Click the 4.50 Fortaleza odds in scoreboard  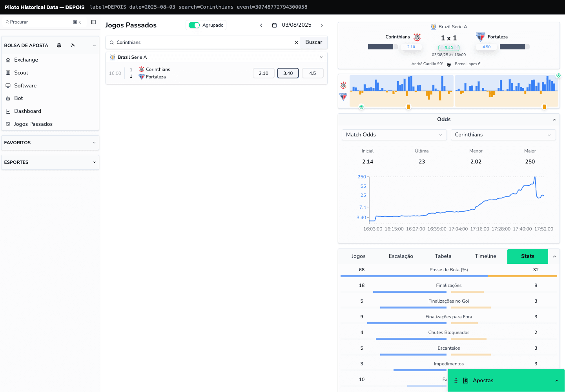[x=487, y=47]
